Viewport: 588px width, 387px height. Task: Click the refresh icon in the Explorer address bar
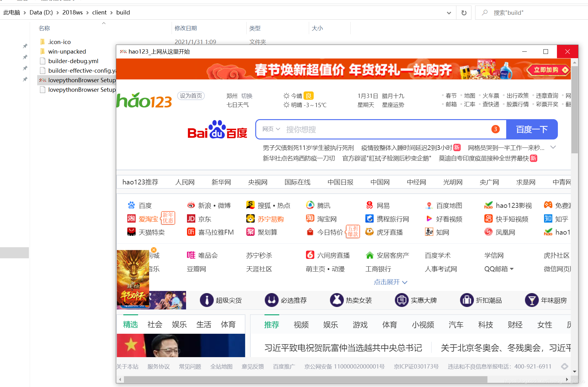(x=464, y=13)
